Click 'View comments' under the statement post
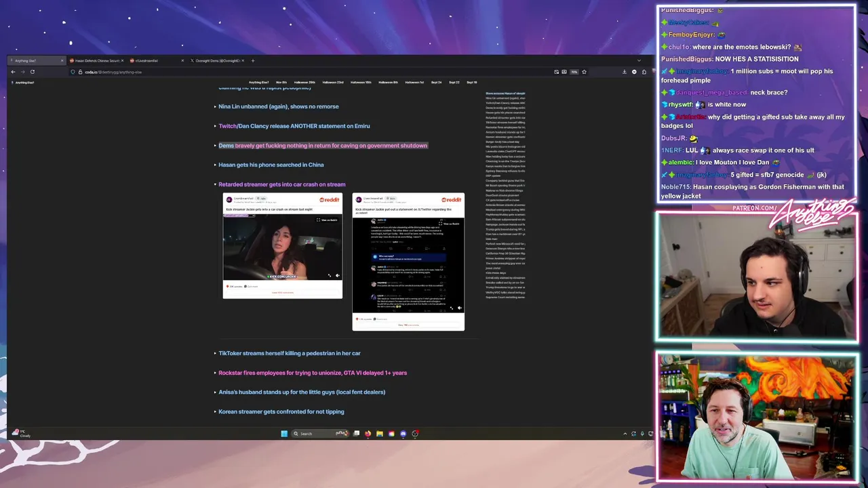 pyautogui.click(x=408, y=325)
